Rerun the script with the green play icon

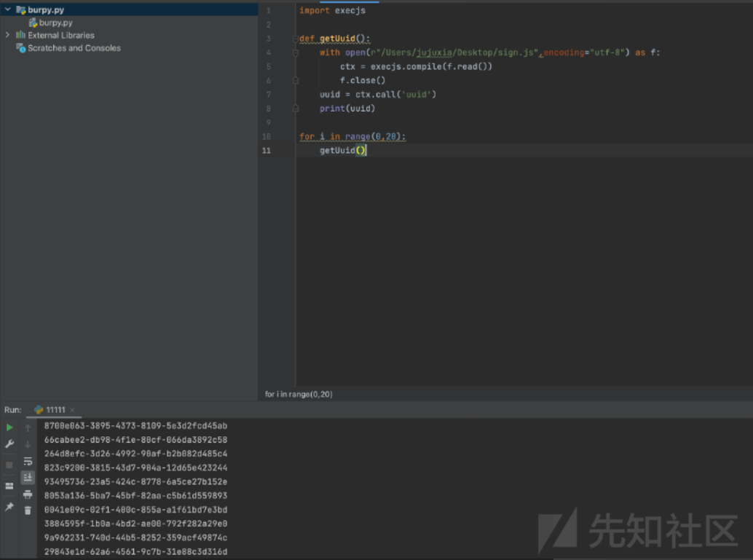[x=9, y=427]
